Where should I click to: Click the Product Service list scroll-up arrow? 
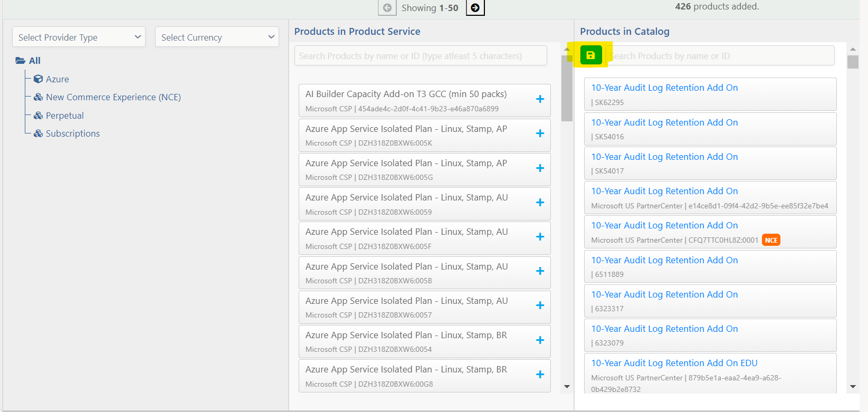567,49
